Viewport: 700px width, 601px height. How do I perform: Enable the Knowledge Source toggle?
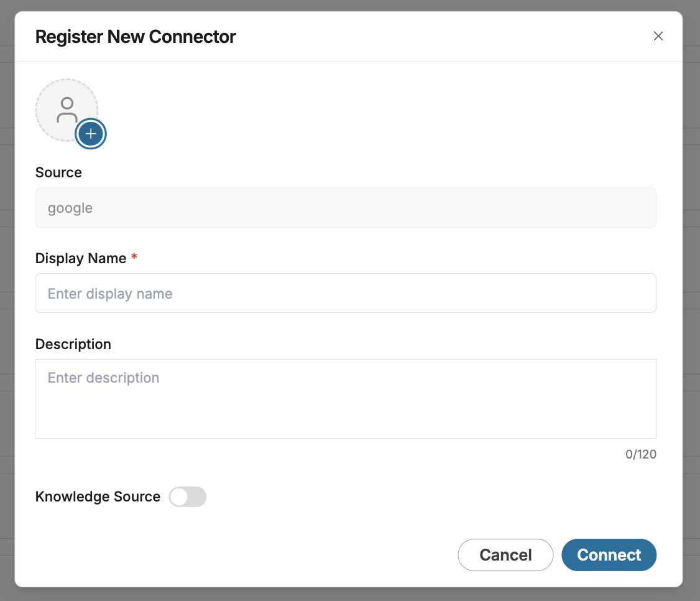tap(187, 497)
